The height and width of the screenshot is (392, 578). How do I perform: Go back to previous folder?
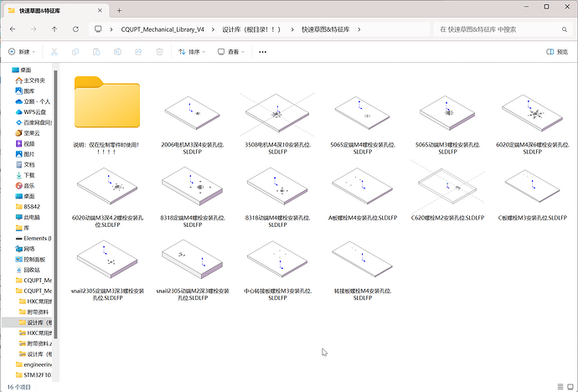[x=13, y=29]
